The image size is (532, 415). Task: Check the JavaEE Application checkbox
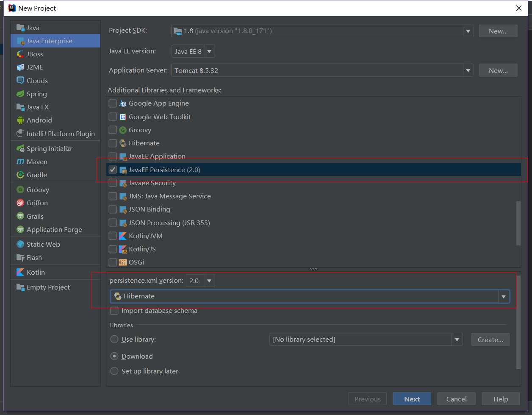(x=113, y=156)
